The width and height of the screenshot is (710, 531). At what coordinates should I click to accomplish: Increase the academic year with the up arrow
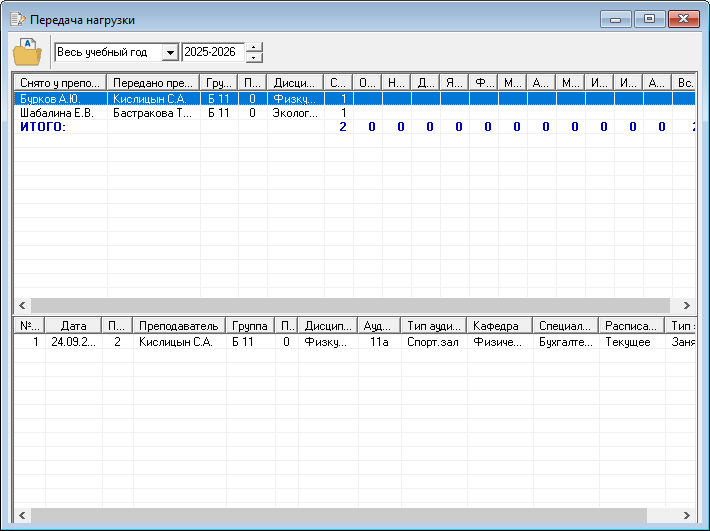255,47
